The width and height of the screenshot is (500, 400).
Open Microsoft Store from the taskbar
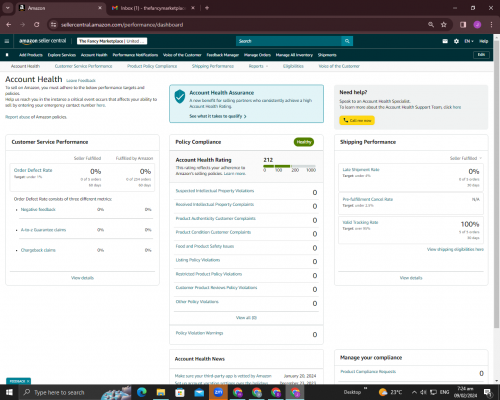tap(180, 392)
